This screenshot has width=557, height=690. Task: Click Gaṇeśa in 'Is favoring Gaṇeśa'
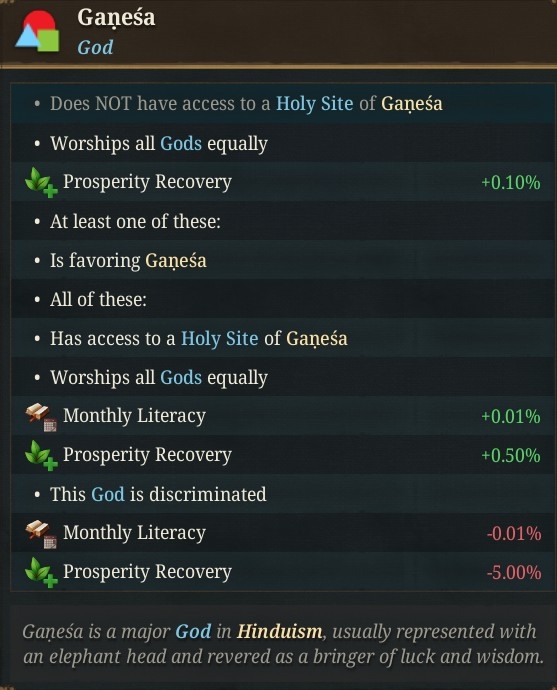click(176, 261)
